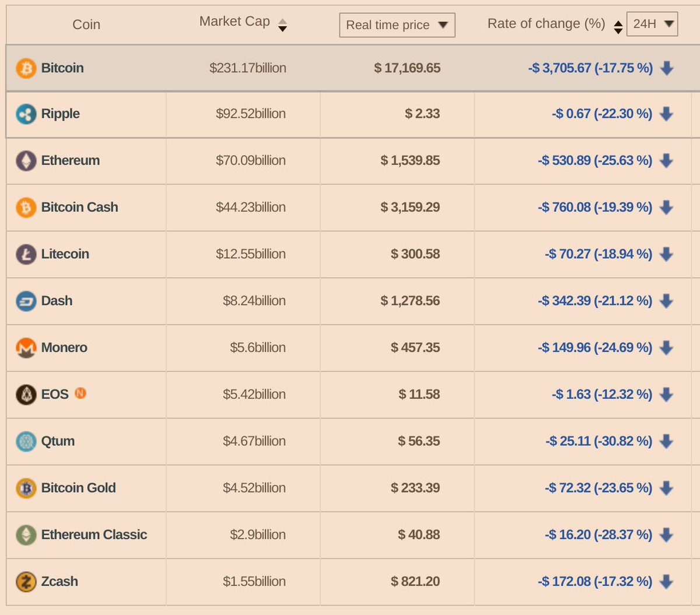The height and width of the screenshot is (615, 700).
Task: Click Dash price $ 1,278.56
Action: [410, 301]
